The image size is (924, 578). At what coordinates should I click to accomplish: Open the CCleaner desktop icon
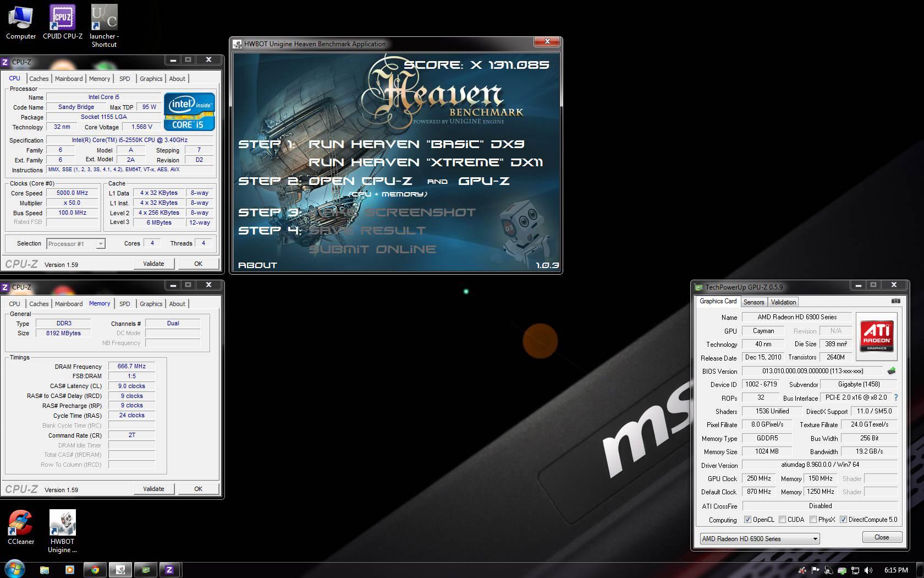pos(21,527)
